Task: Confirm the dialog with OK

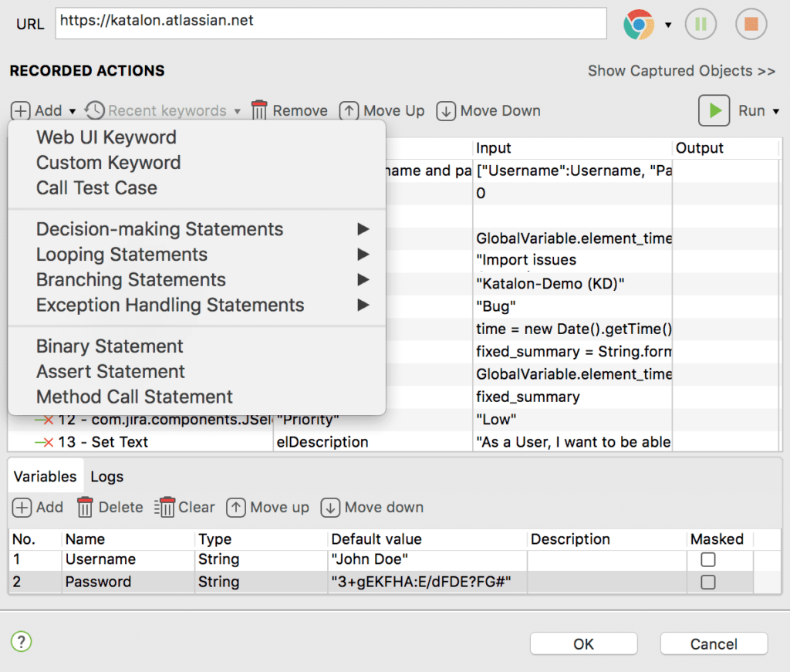Action: pyautogui.click(x=583, y=643)
